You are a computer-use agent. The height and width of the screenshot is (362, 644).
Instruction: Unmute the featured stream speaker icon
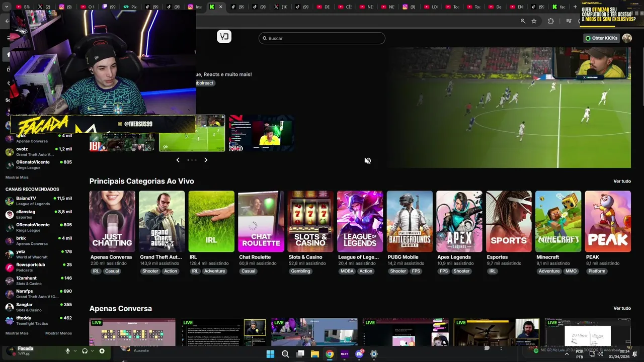pos(368,160)
